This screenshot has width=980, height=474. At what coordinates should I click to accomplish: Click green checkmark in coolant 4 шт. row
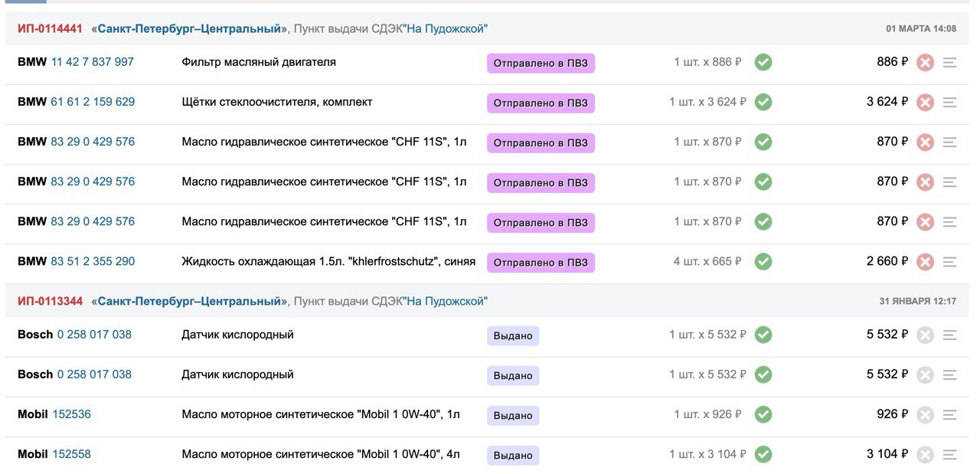763,261
